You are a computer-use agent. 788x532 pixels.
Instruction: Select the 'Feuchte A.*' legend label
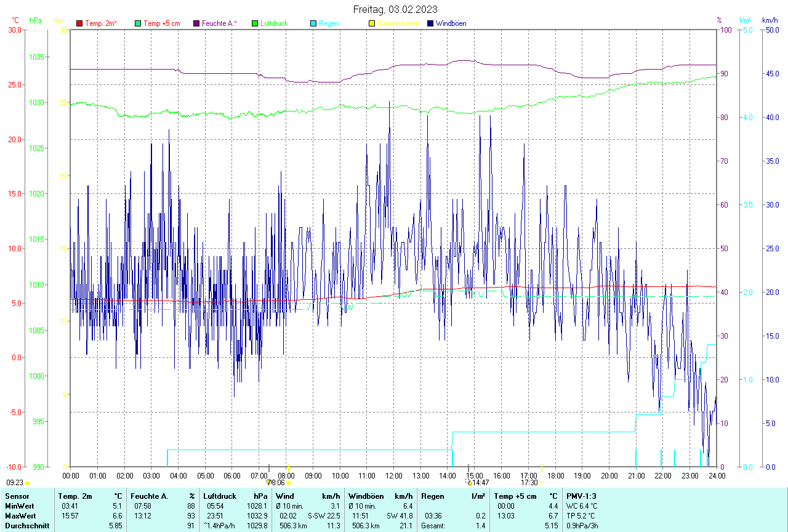(219, 23)
